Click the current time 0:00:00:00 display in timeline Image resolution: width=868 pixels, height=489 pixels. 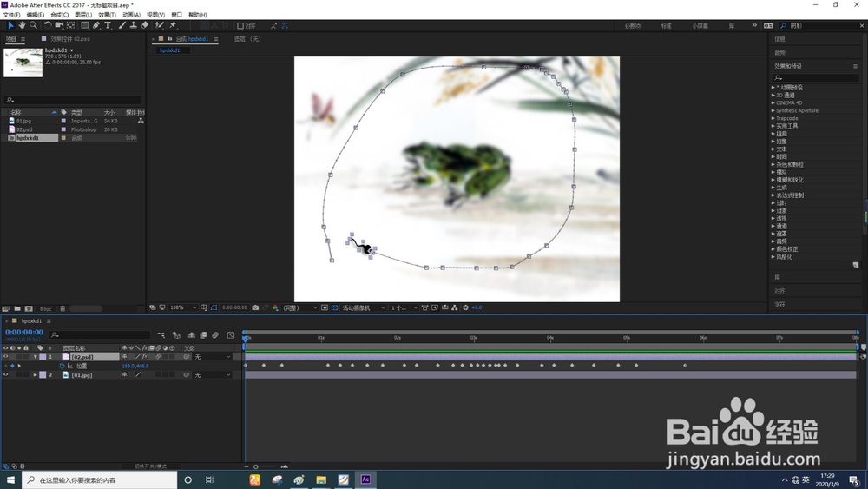click(24, 333)
